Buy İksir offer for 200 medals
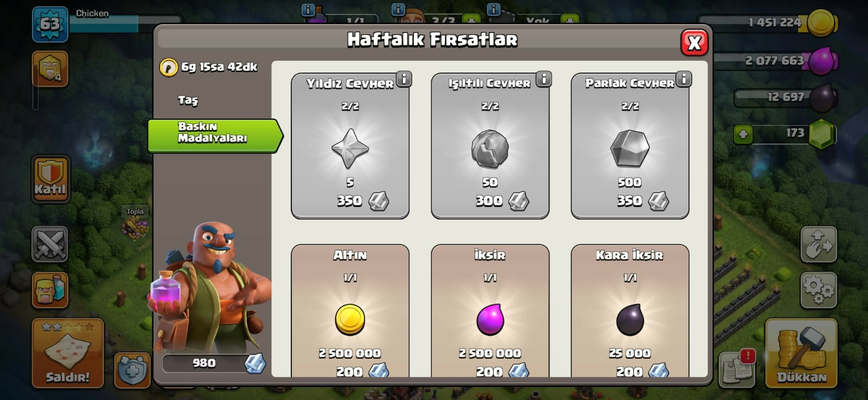The image size is (868, 400). (x=490, y=311)
